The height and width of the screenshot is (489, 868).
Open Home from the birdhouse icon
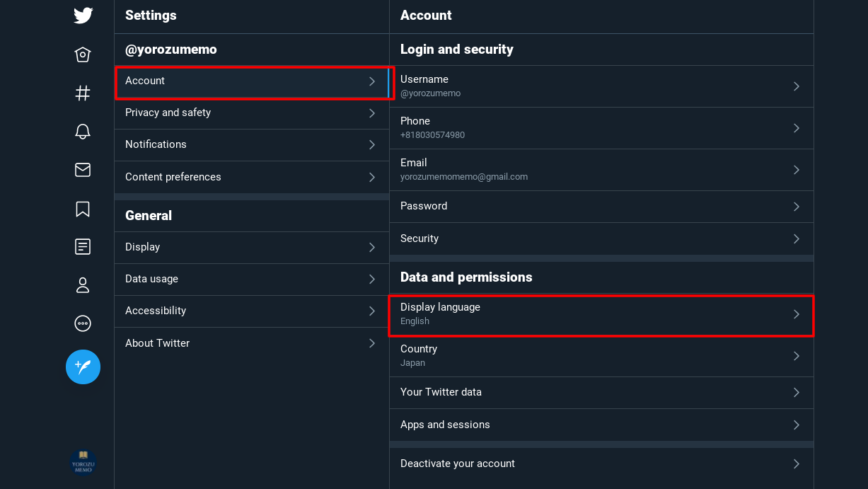[x=83, y=54]
